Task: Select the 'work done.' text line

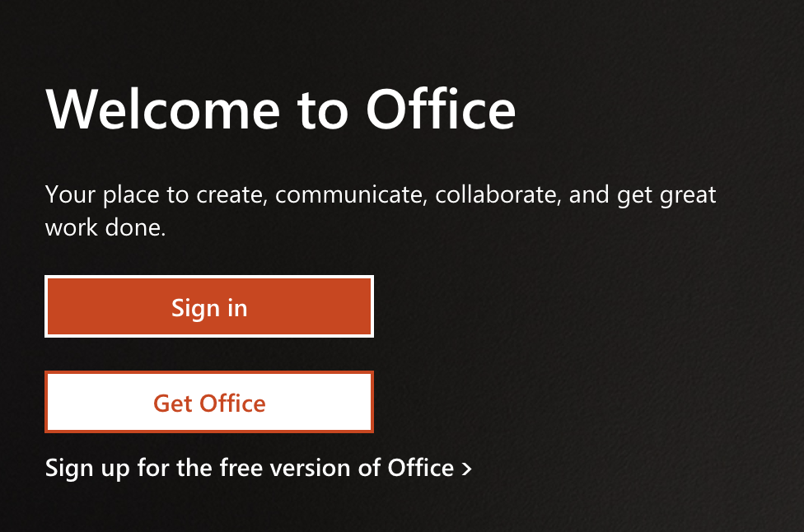Action: point(105,227)
